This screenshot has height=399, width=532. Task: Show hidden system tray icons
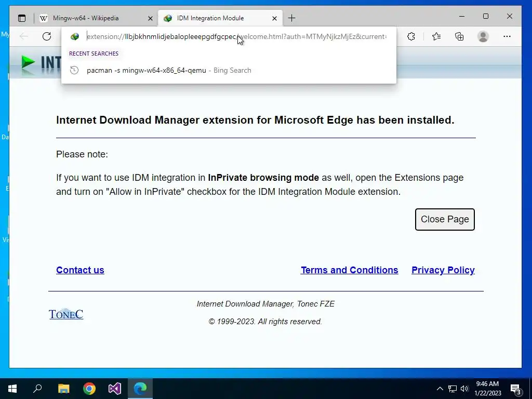pyautogui.click(x=440, y=389)
